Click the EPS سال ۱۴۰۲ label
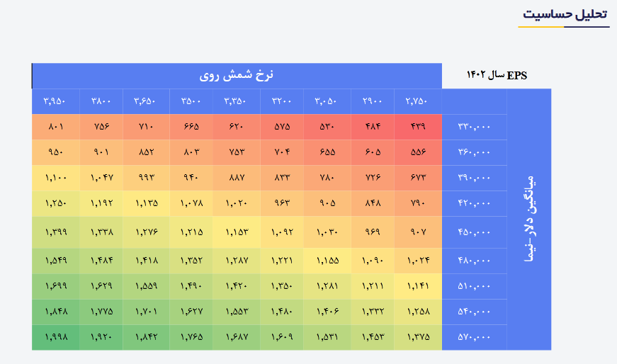This screenshot has height=364, width=617. point(496,75)
